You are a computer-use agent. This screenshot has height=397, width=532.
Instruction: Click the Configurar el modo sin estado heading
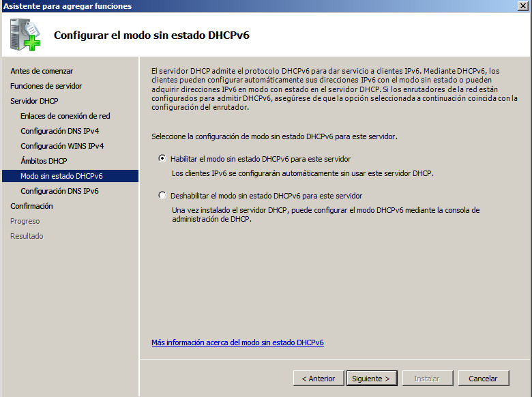coord(151,35)
